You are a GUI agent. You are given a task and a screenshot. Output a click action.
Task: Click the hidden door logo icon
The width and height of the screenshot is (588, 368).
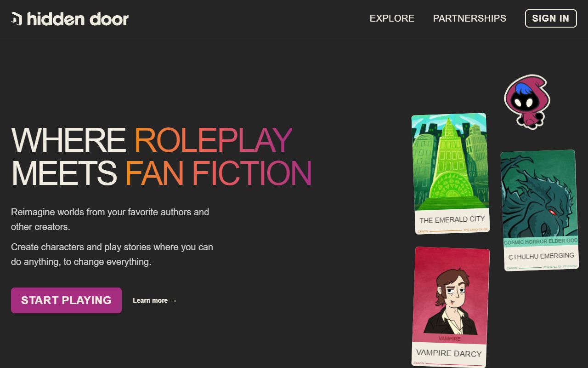click(17, 18)
